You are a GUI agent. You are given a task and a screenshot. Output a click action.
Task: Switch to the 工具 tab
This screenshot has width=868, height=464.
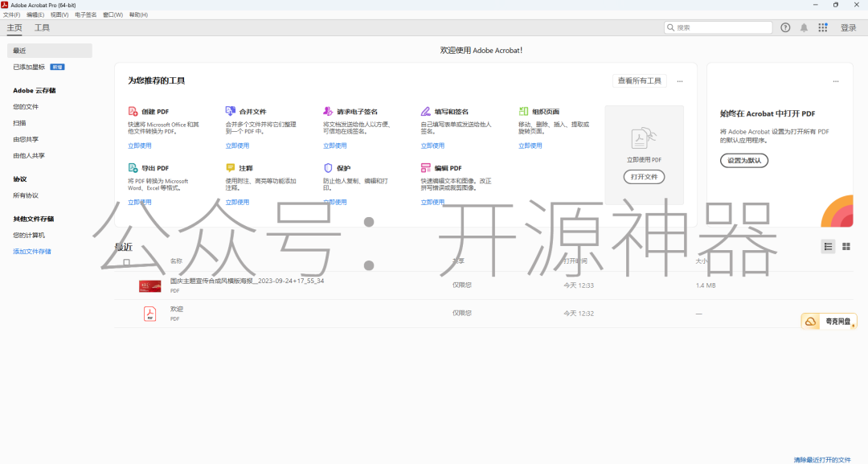click(42, 27)
